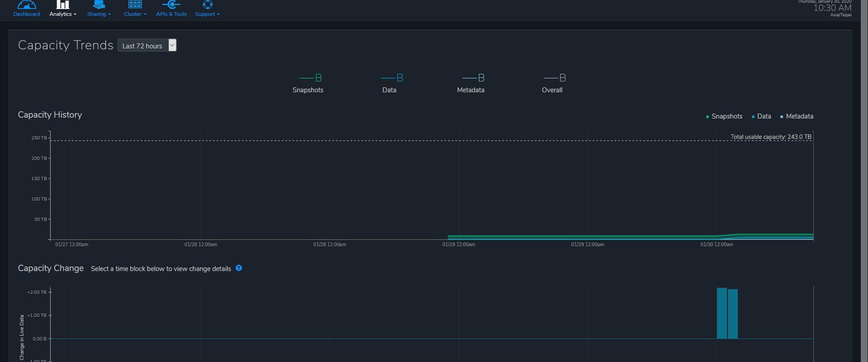
Task: Click the 'Capacity Trends' heading
Action: (x=66, y=45)
